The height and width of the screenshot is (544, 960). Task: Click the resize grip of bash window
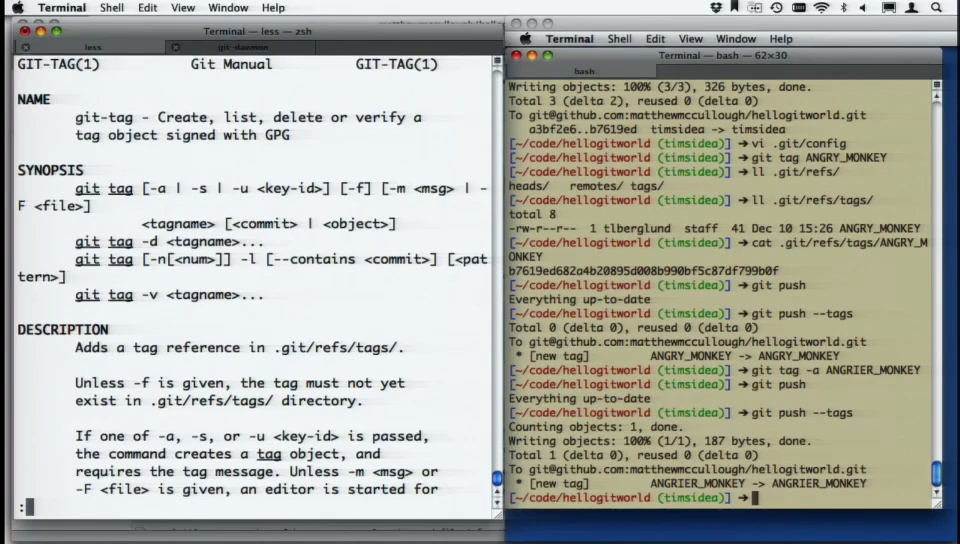936,504
